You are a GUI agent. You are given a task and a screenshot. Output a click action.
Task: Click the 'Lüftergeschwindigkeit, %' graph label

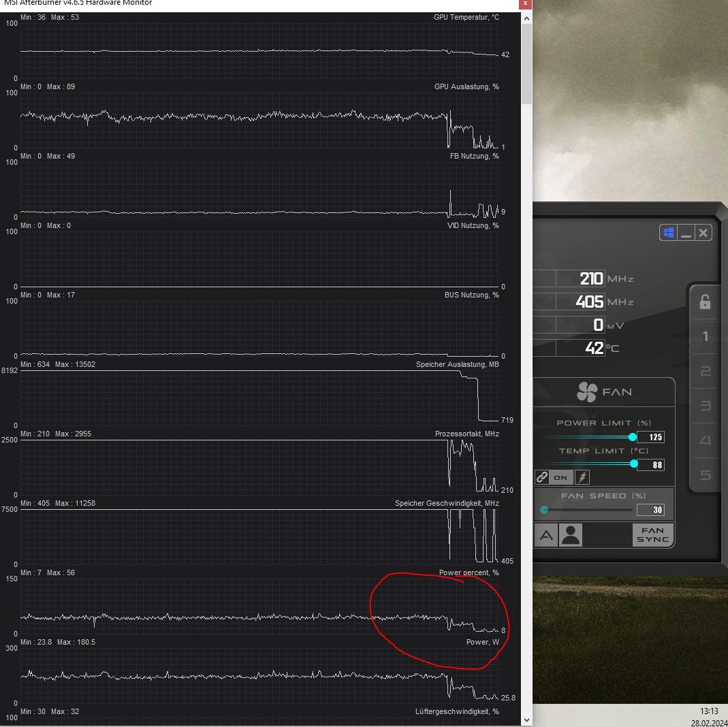458,712
